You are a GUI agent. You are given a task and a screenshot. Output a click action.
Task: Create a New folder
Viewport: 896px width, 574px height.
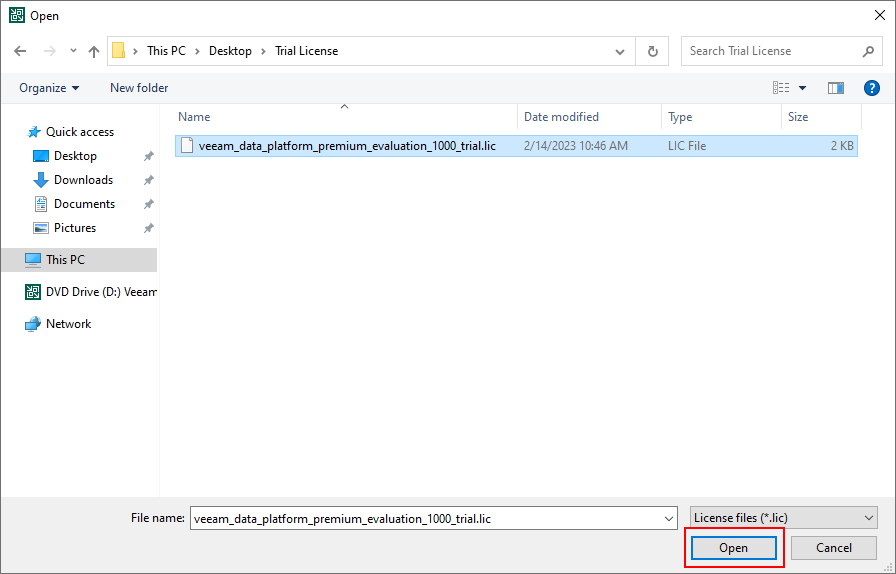coord(139,88)
